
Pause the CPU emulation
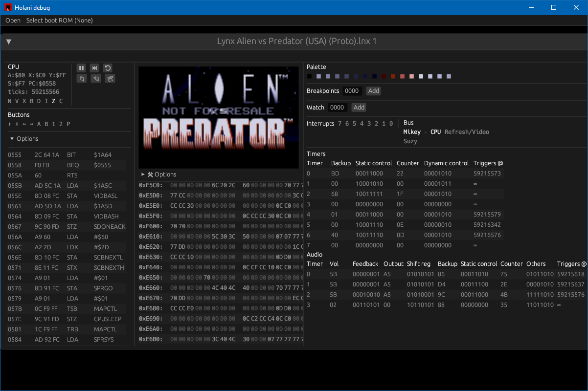(82, 68)
